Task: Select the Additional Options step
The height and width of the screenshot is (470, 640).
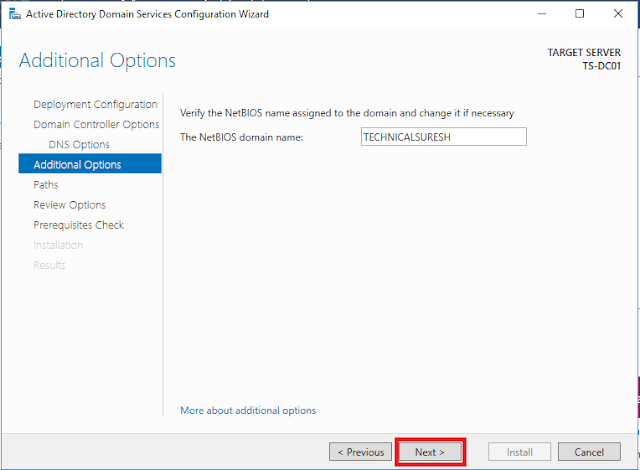Action: pyautogui.click(x=90, y=164)
